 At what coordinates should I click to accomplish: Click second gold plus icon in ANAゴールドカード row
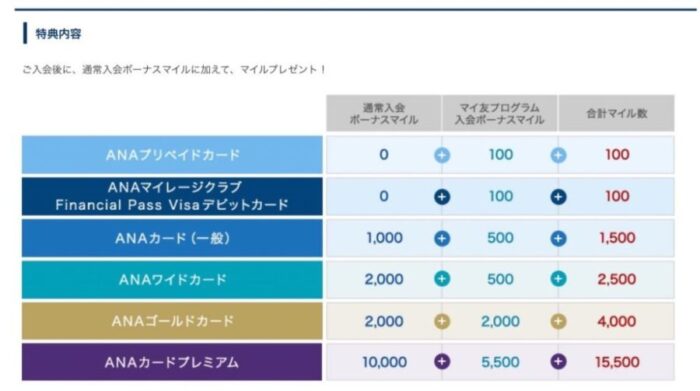558,321
